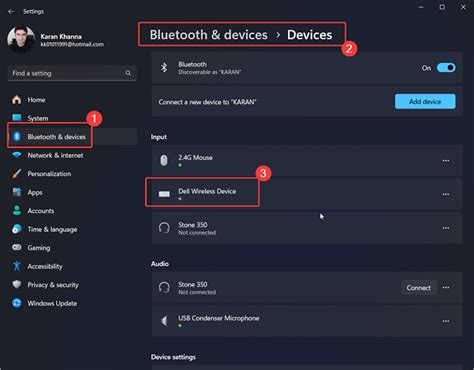474x370 pixels.
Task: Click the Connect a new device to KARAN text
Action: click(207, 102)
